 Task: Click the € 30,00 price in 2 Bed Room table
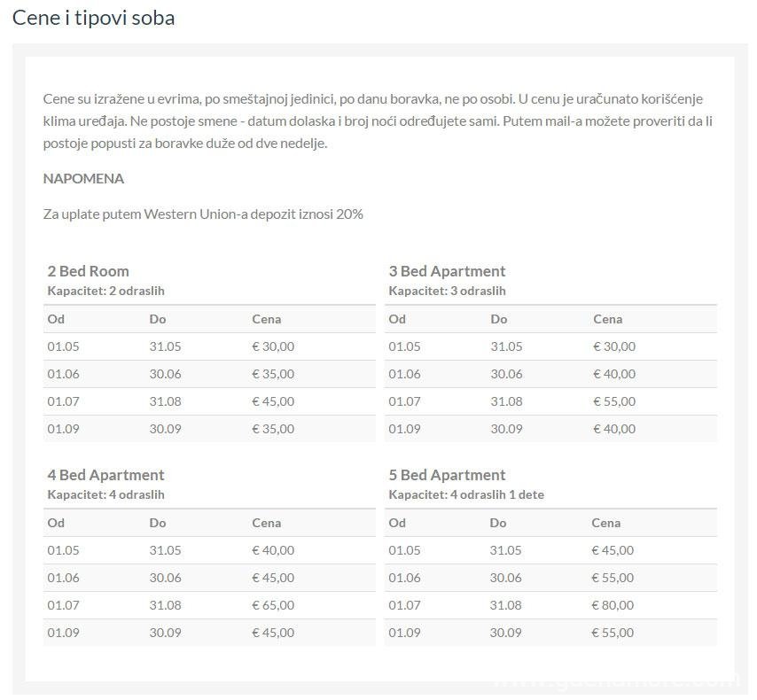(273, 346)
